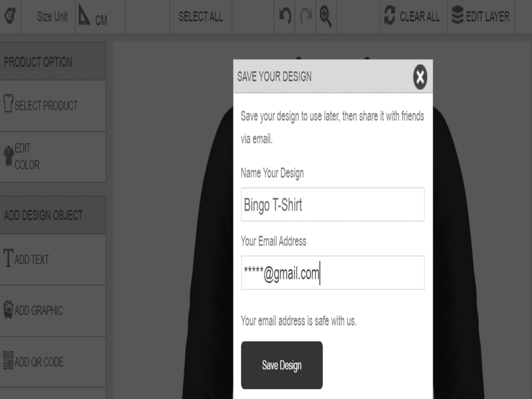Click Select All in the toolbar
This screenshot has width=532, height=399.
click(201, 16)
